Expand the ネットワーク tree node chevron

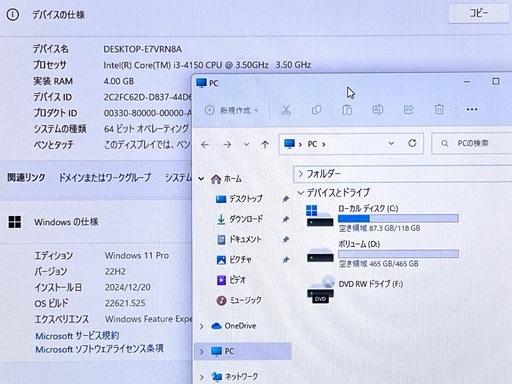click(201, 377)
